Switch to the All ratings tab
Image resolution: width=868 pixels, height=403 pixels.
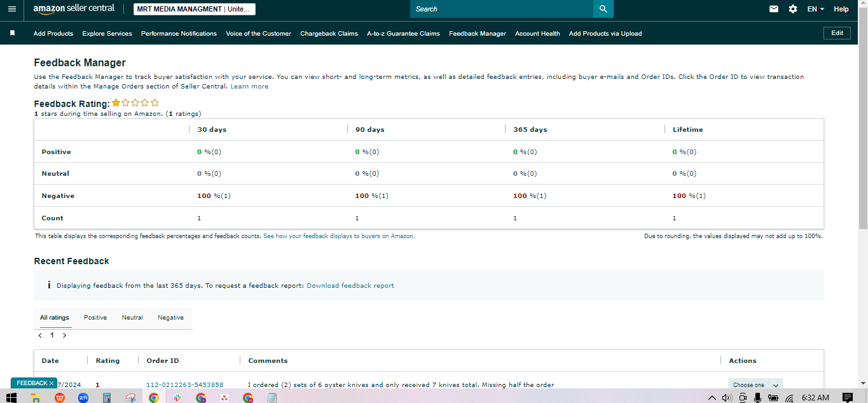55,318
